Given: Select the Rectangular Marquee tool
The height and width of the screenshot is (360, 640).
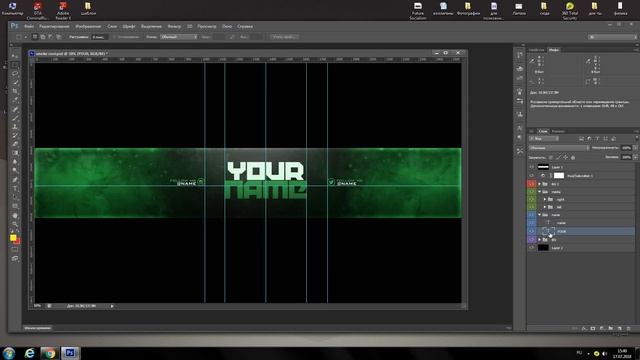Looking at the screenshot, I should (15, 65).
